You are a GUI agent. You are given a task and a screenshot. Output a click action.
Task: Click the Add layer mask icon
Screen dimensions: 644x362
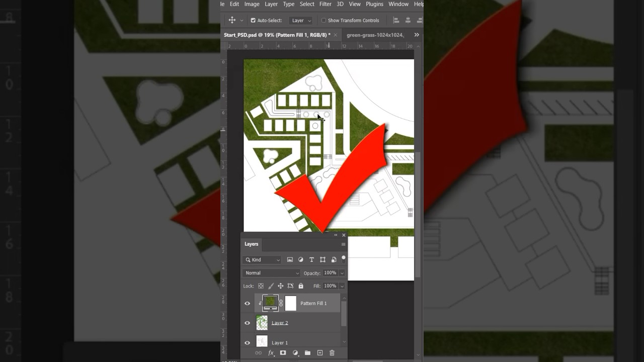283,353
